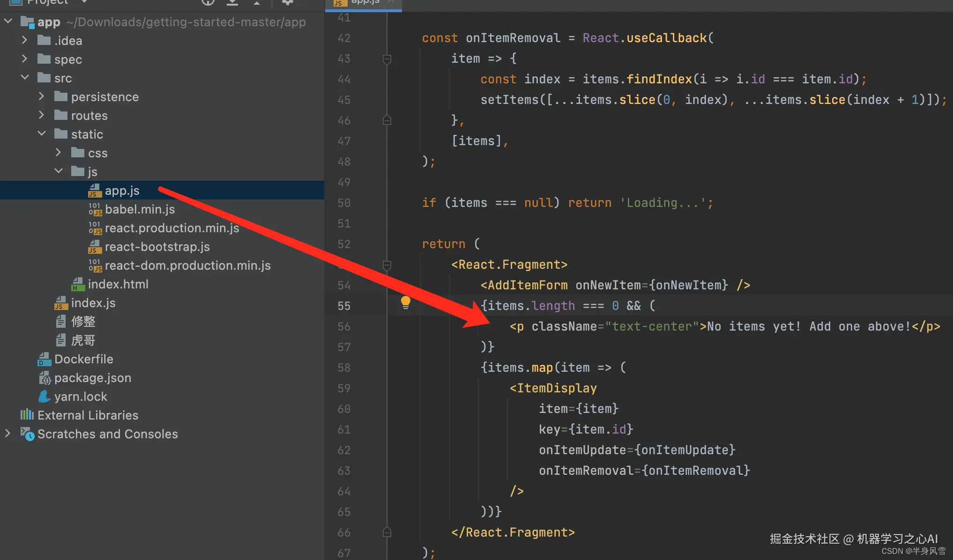
Task: Click the app.js file icon in the tree
Action: (95, 191)
